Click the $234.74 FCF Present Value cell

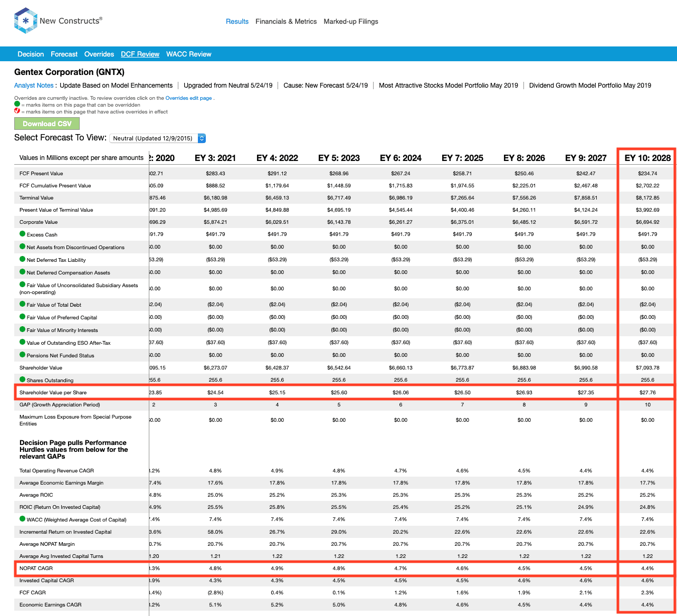pyautogui.click(x=647, y=174)
